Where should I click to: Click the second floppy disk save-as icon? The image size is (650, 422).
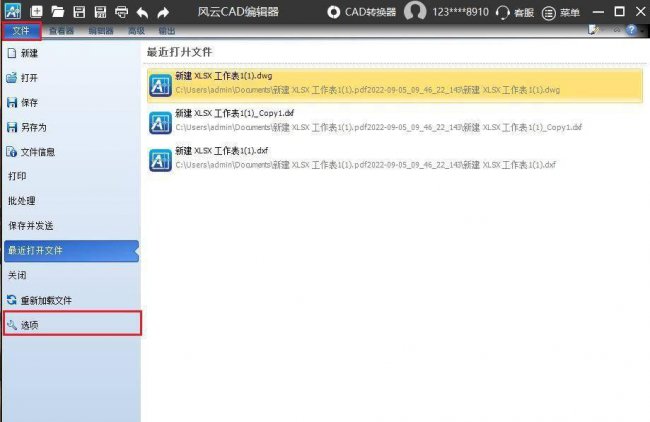tap(100, 12)
